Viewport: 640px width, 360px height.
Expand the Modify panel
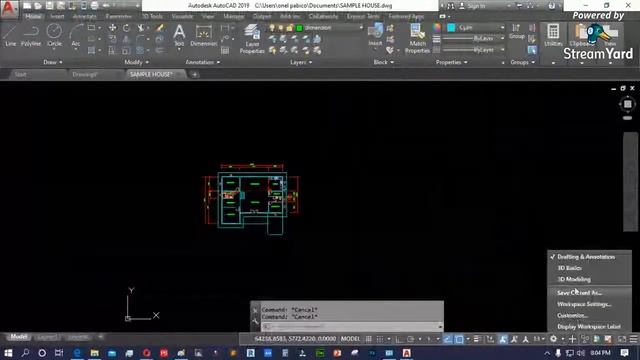point(136,62)
